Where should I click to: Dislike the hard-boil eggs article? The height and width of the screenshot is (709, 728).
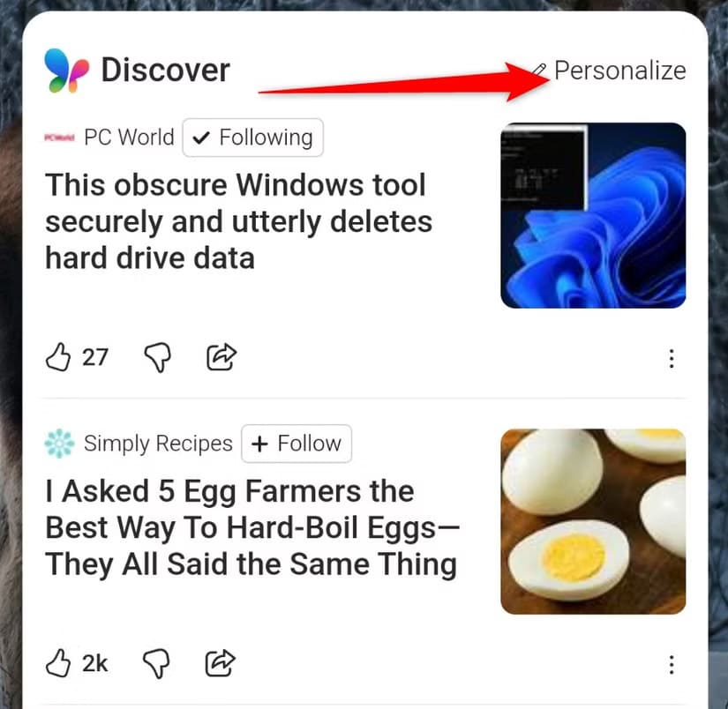(157, 662)
